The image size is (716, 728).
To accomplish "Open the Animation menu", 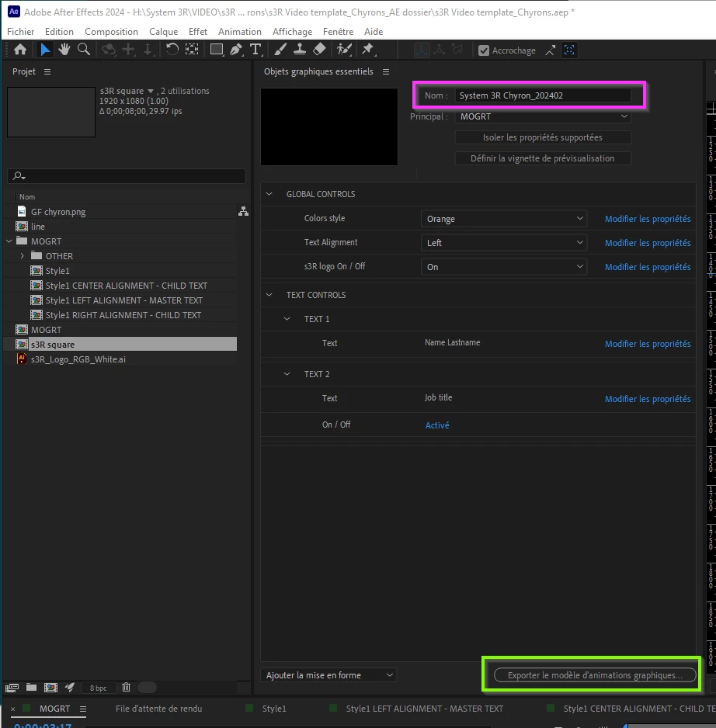I will (240, 32).
